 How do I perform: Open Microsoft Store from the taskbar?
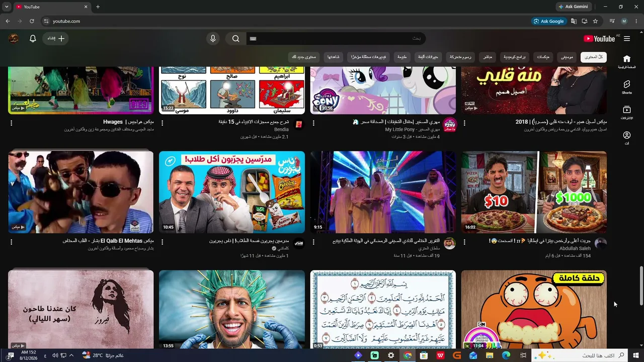click(x=424, y=355)
